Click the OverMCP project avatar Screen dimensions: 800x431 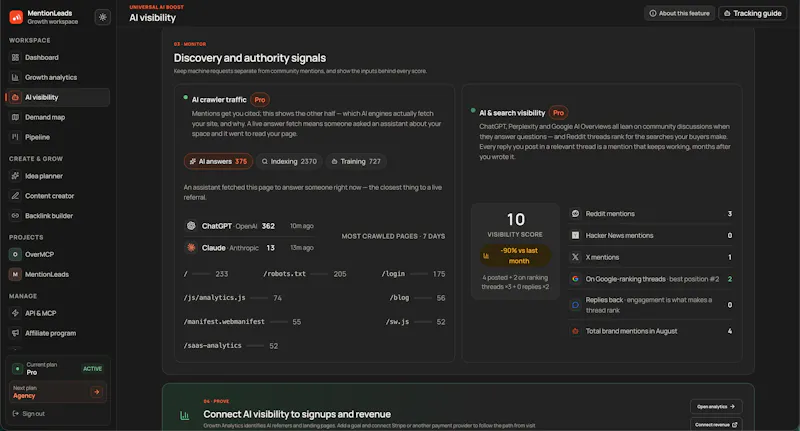click(15, 255)
